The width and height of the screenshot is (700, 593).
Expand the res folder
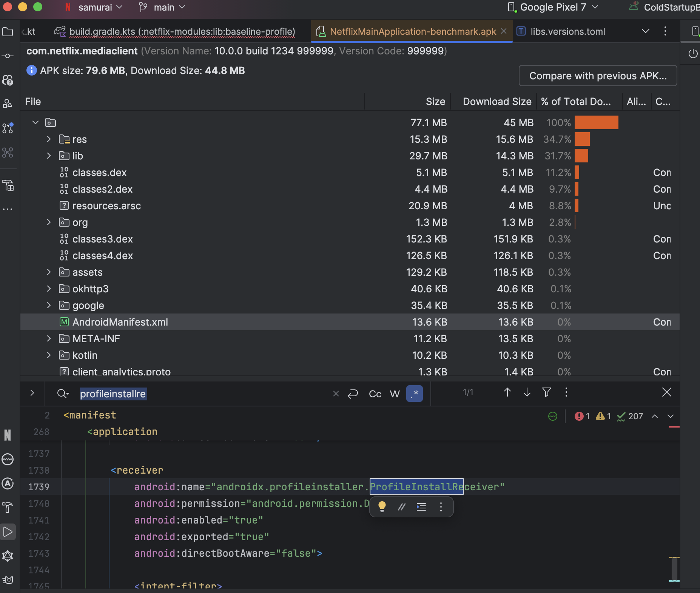click(x=49, y=139)
